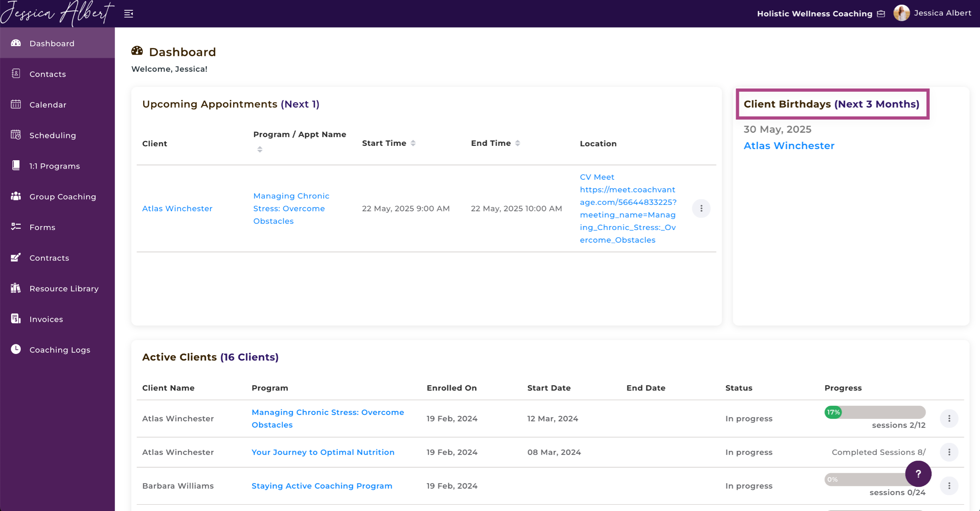
Task: Click Barbara Williams client name
Action: pyautogui.click(x=178, y=485)
